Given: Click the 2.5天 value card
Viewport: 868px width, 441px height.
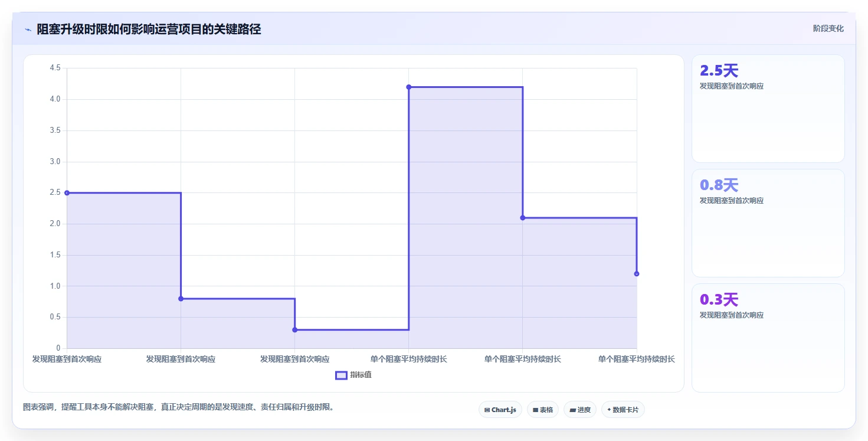Looking at the screenshot, I should (x=768, y=109).
